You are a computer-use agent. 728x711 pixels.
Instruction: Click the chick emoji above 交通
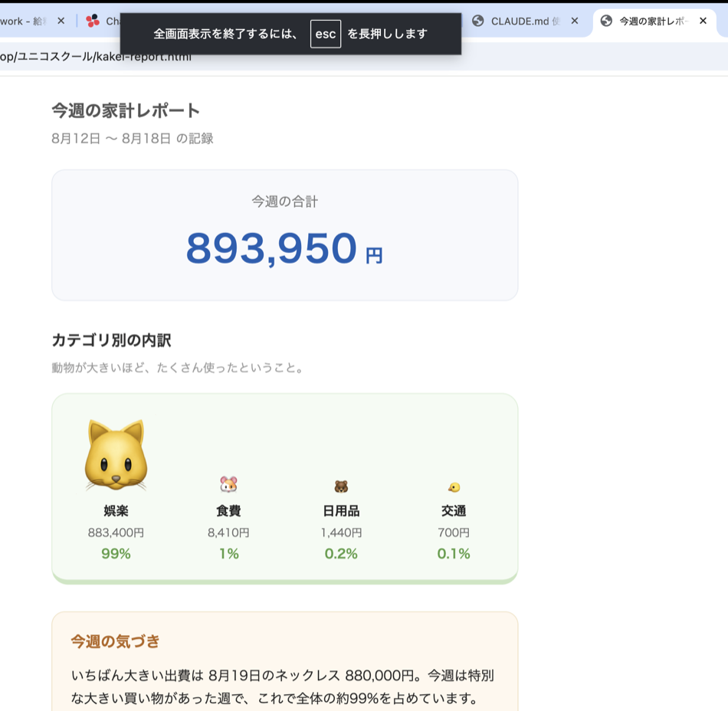(x=454, y=487)
